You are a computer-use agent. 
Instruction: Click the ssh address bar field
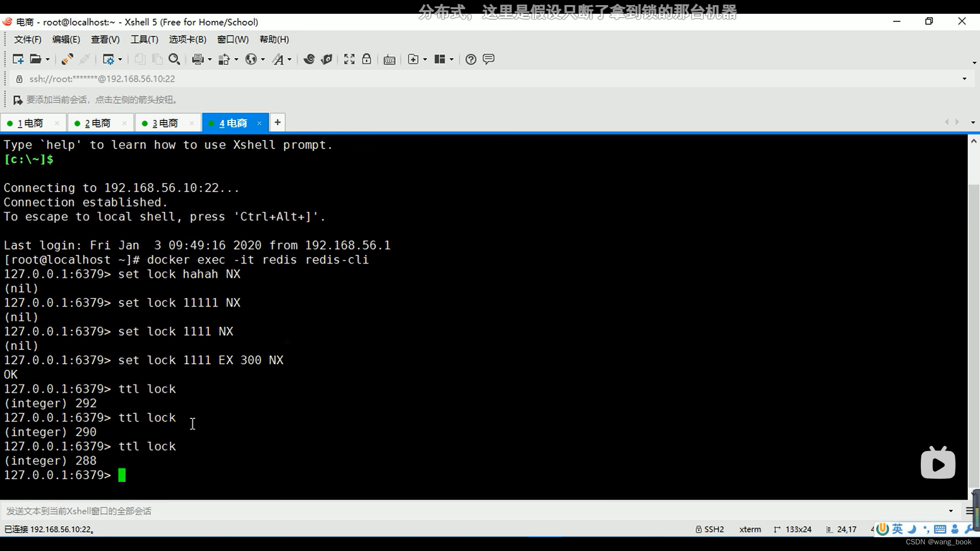[x=490, y=79]
